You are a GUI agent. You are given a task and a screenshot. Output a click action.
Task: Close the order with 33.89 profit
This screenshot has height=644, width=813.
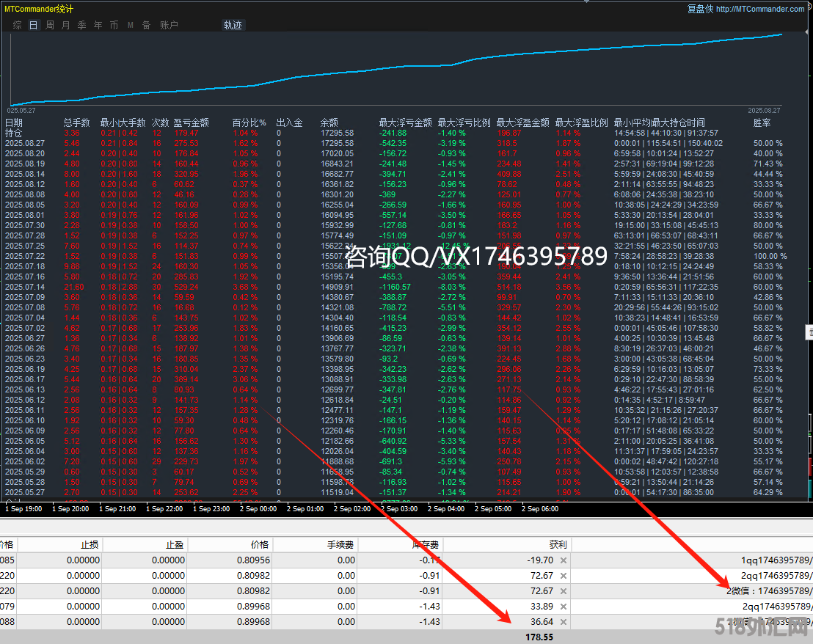click(x=563, y=607)
